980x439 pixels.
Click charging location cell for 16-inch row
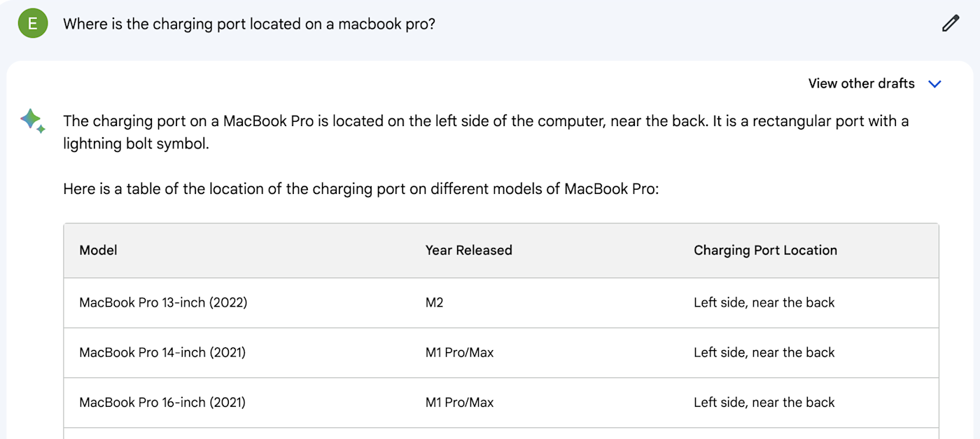click(x=764, y=403)
